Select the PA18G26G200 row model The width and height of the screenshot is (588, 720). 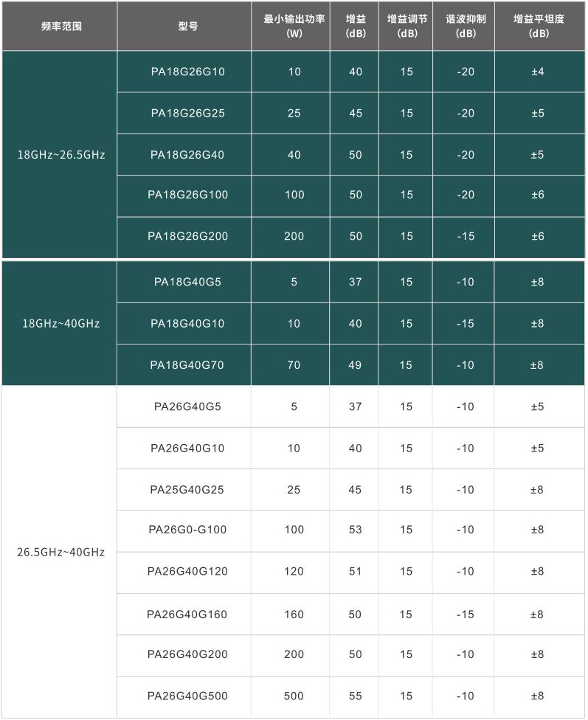[188, 236]
